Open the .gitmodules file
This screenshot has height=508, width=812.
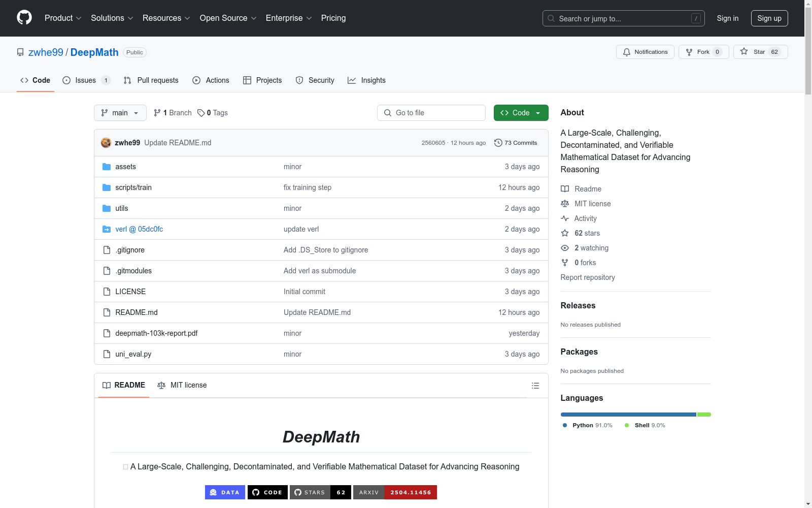point(133,271)
